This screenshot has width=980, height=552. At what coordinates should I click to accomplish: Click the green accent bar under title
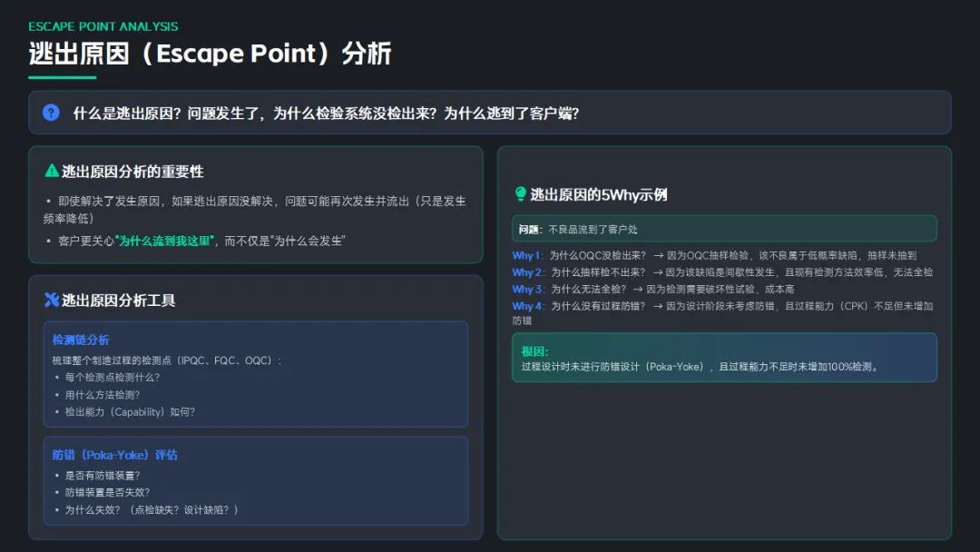(62, 77)
